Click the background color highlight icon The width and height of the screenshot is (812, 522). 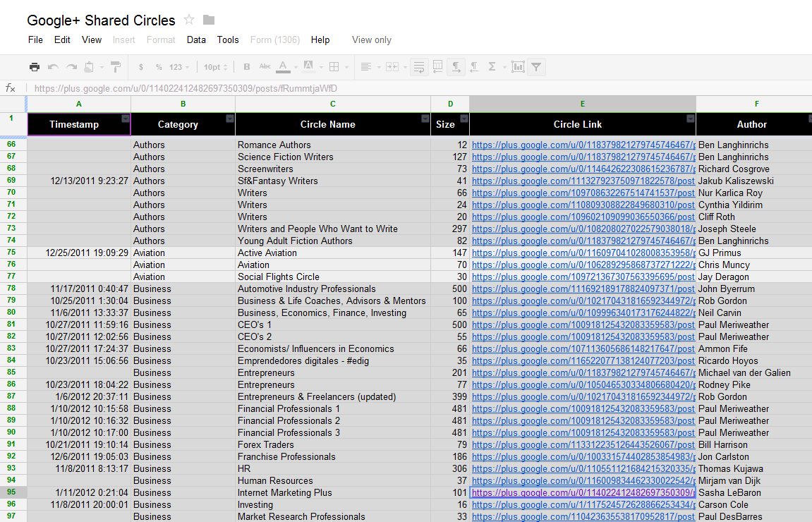coord(308,66)
